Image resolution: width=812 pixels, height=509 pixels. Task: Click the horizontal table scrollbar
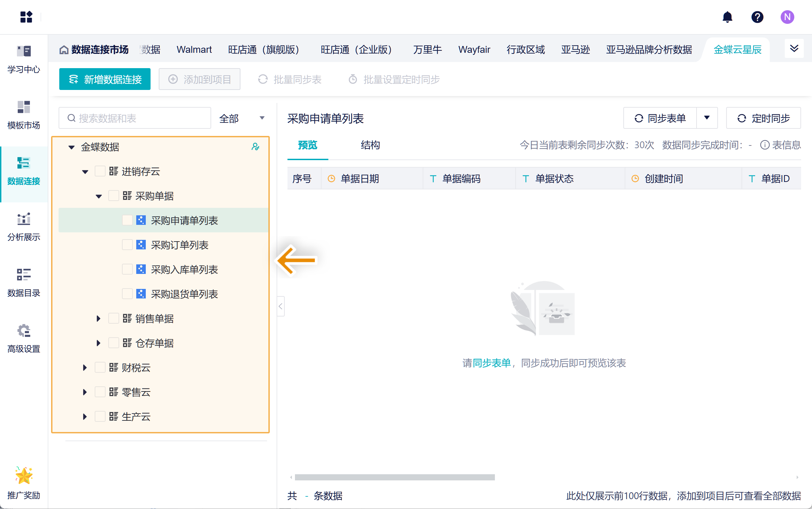point(394,477)
